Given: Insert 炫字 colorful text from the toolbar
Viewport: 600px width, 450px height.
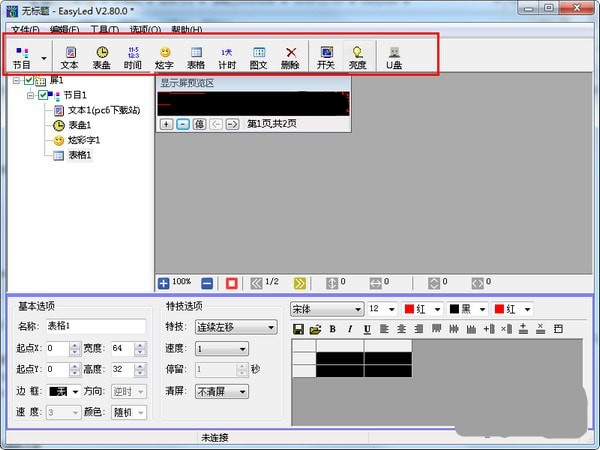Looking at the screenshot, I should pyautogui.click(x=165, y=57).
